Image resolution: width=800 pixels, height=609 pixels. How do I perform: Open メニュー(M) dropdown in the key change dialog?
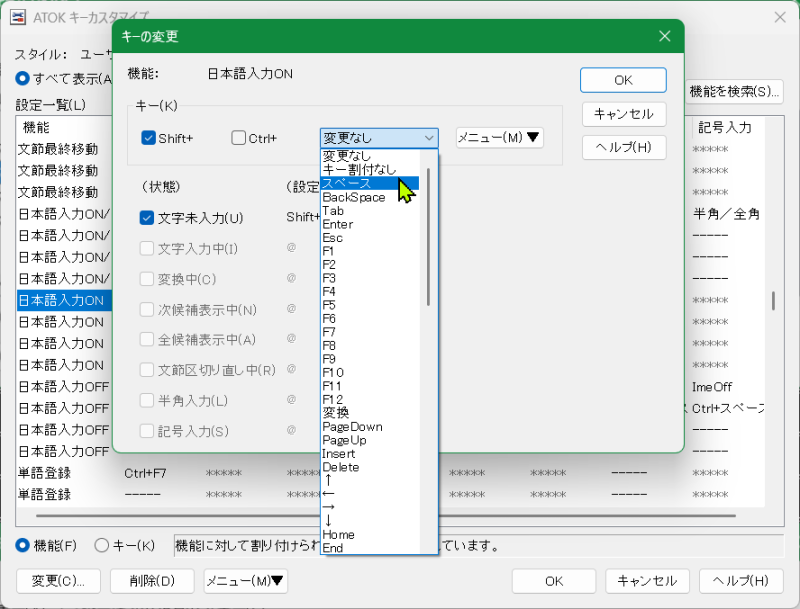499,138
